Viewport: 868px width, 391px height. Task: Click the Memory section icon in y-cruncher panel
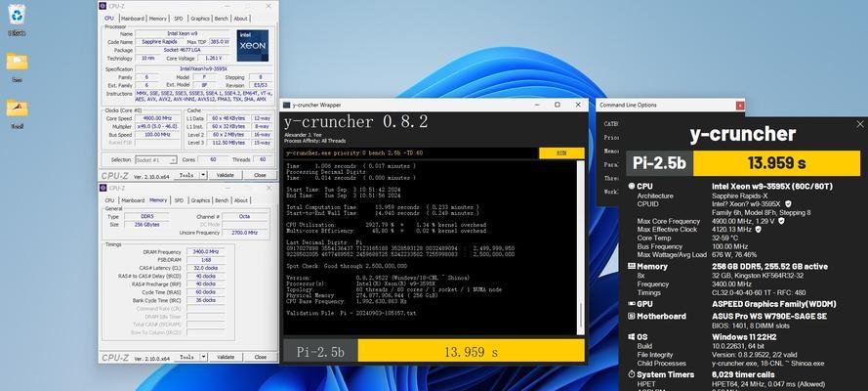(x=631, y=266)
